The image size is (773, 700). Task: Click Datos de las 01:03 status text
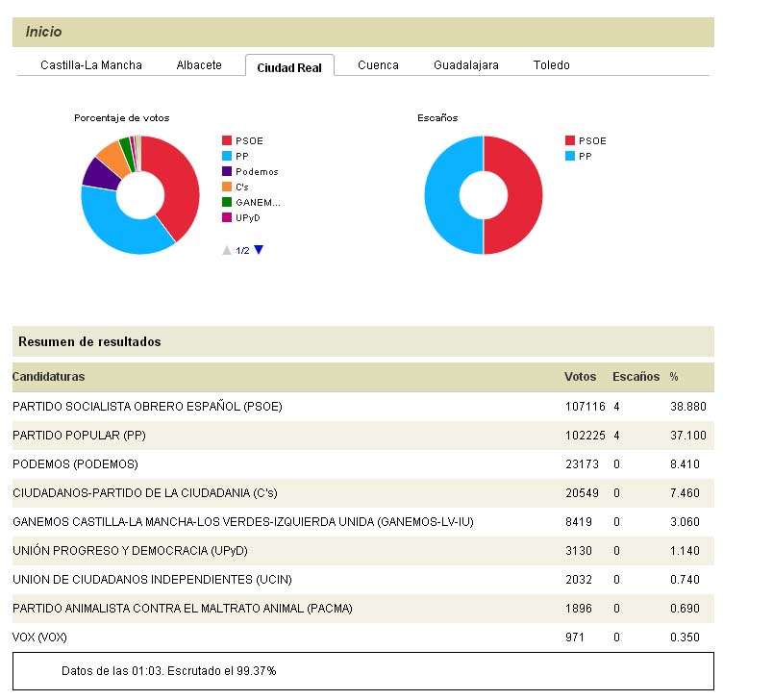click(168, 671)
